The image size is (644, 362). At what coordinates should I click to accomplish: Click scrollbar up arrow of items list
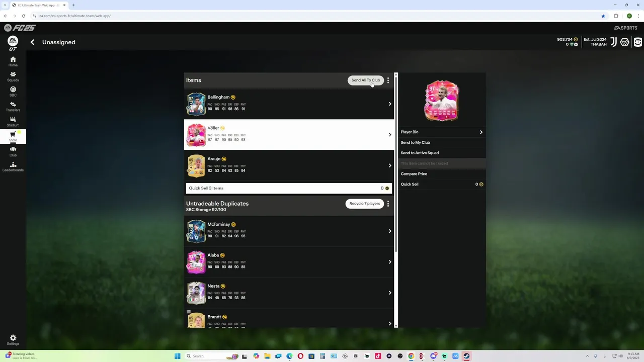click(x=396, y=75)
